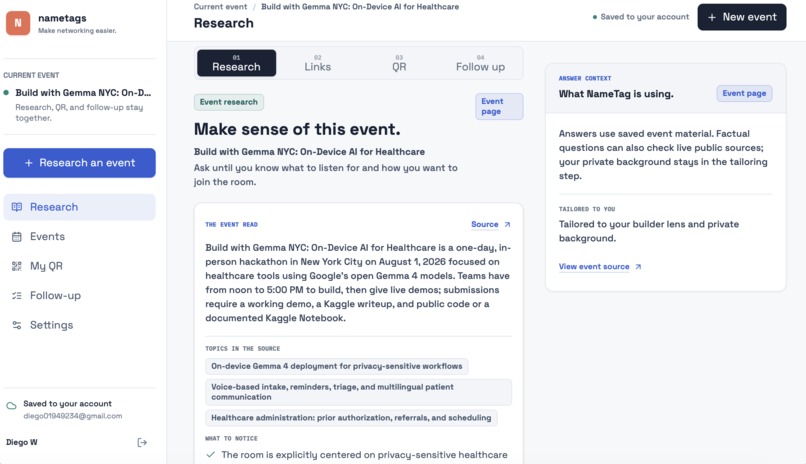Click the Voice-based intake topic chip
The height and width of the screenshot is (464, 806).
coord(358,392)
